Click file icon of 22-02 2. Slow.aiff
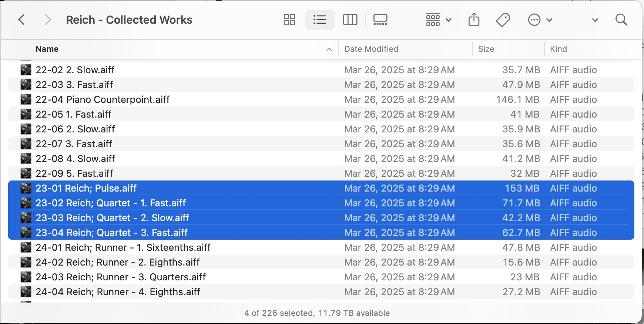 tap(26, 70)
